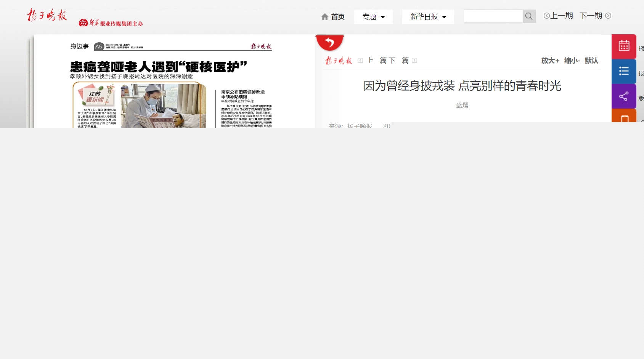Click the 扬子晚报 logo at top left
The image size is (644, 359).
click(x=47, y=15)
